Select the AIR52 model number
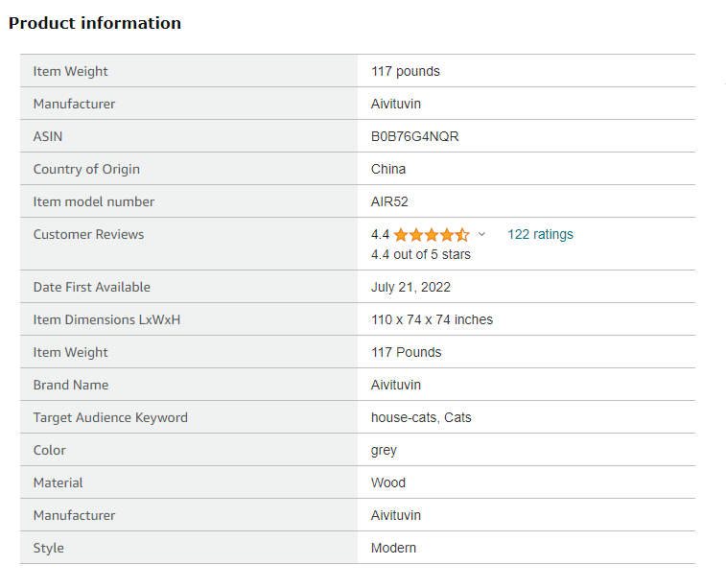The height and width of the screenshot is (588, 726). [390, 201]
